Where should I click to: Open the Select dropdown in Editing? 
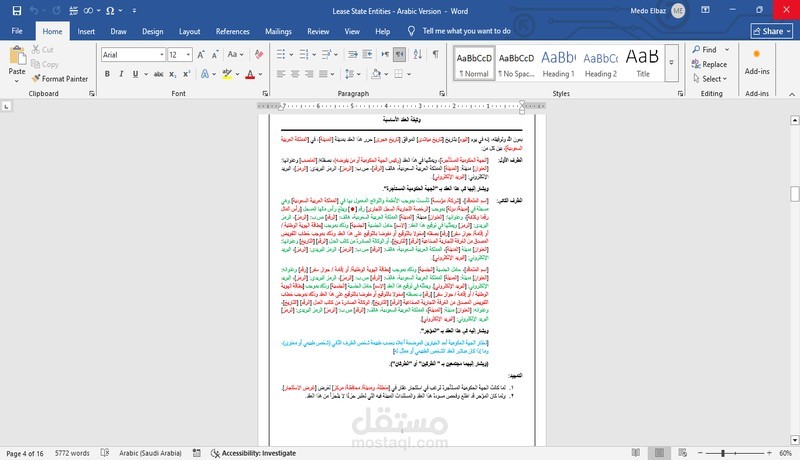[x=710, y=79]
